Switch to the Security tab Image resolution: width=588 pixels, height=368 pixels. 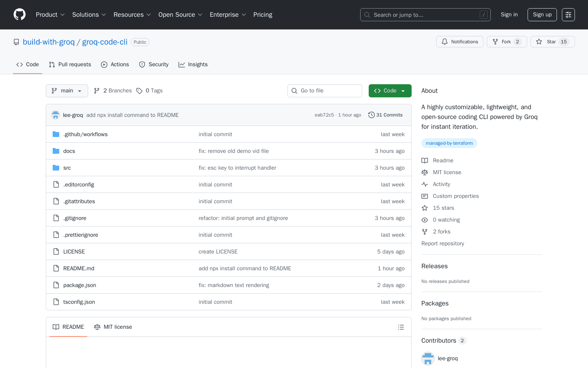point(154,65)
